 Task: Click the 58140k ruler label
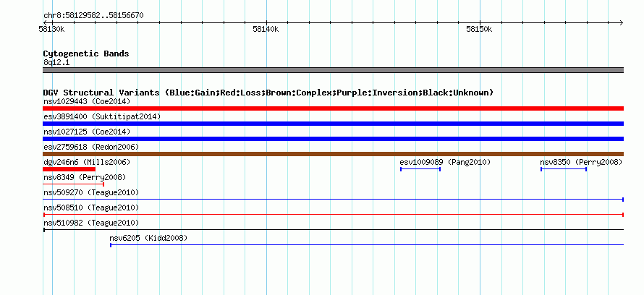tap(266, 29)
